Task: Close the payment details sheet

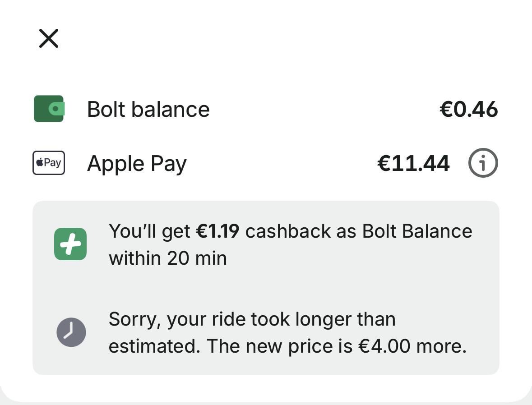Action: (49, 38)
